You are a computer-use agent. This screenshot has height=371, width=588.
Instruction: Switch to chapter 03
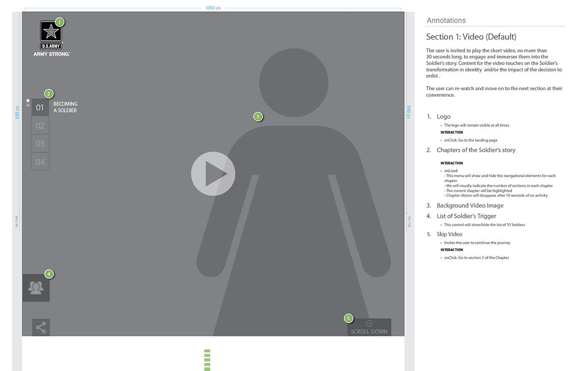coord(40,144)
